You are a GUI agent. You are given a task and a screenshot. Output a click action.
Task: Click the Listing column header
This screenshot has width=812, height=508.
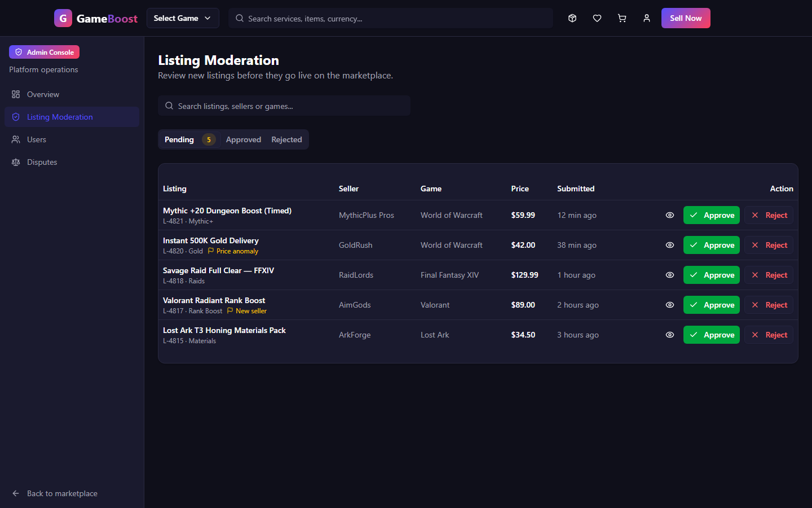[x=175, y=189]
